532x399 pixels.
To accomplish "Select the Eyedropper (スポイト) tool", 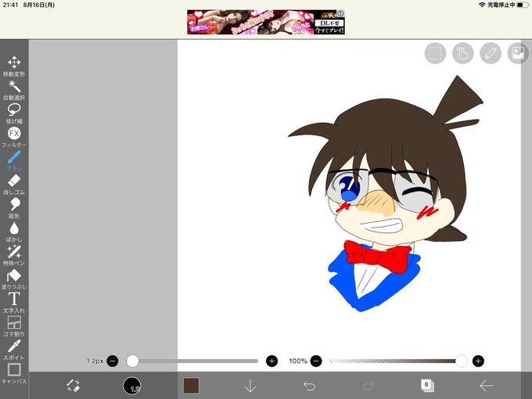I will point(14,350).
